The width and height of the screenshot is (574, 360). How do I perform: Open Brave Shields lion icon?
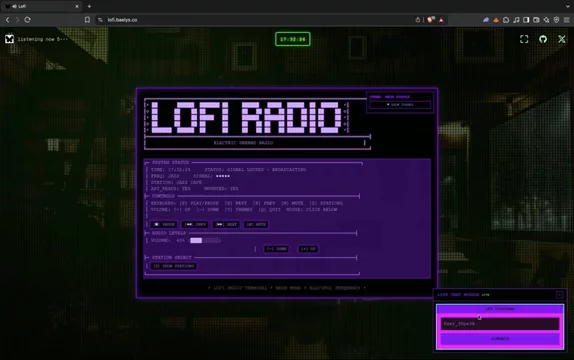click(x=430, y=20)
